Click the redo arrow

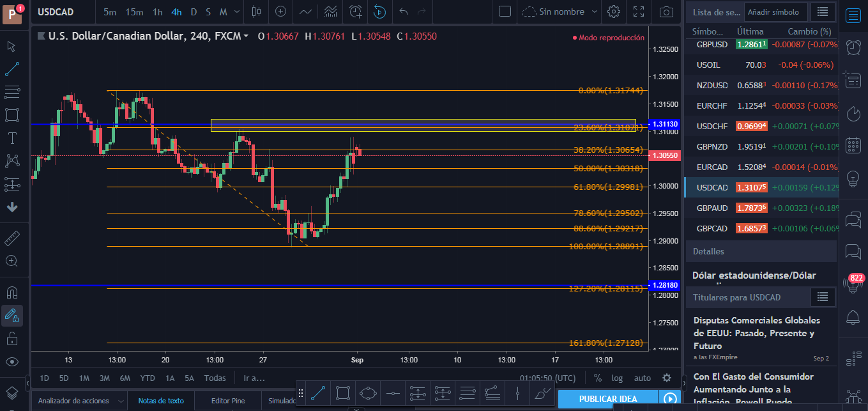pyautogui.click(x=421, y=12)
